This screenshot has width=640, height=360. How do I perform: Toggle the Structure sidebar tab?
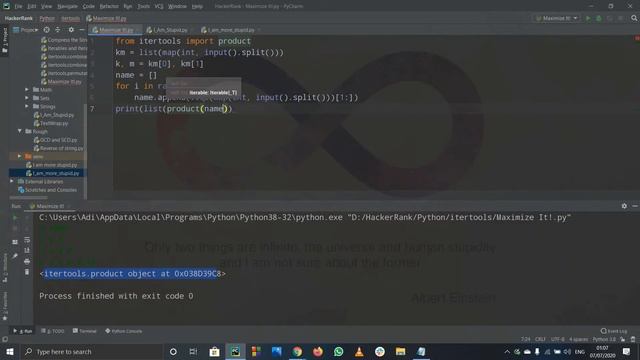point(5,268)
